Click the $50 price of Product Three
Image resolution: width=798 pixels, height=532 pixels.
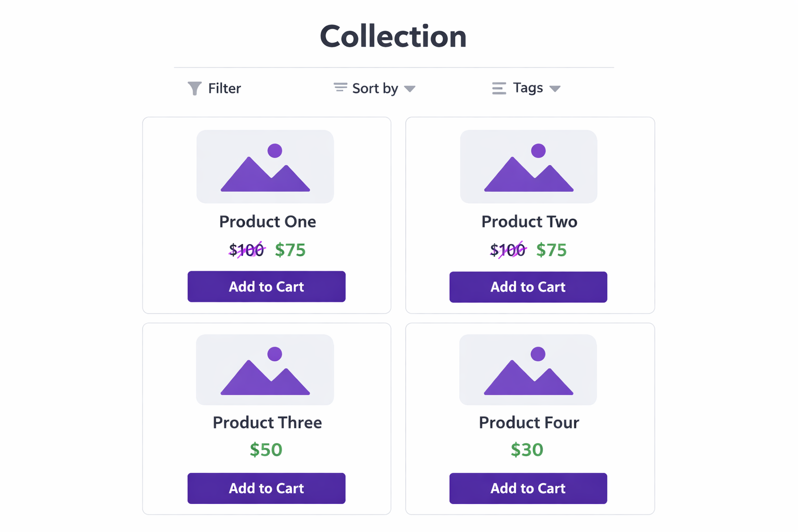[266, 449]
